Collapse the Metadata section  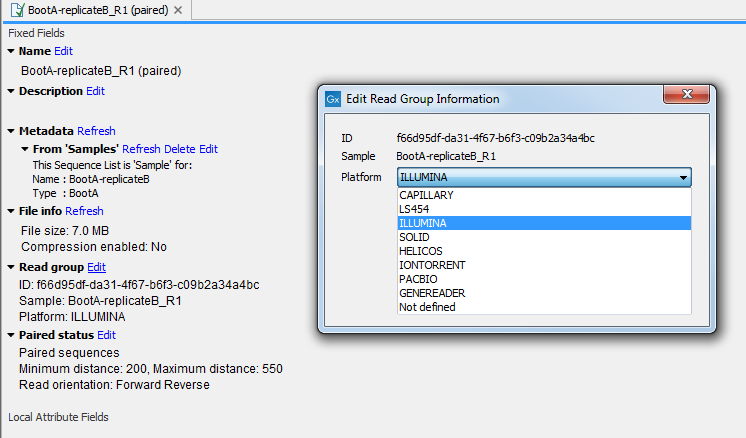[11, 131]
